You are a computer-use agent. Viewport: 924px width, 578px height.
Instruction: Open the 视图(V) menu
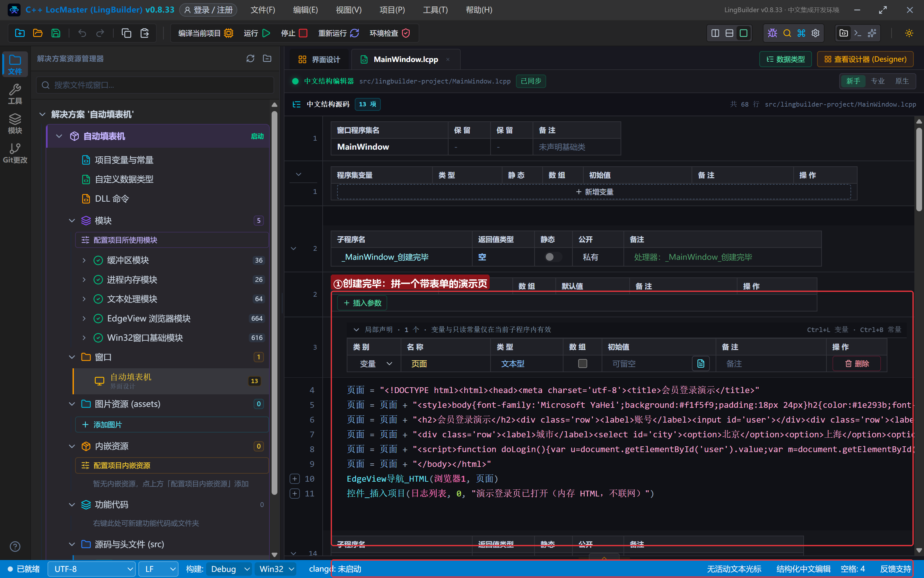[x=348, y=10]
